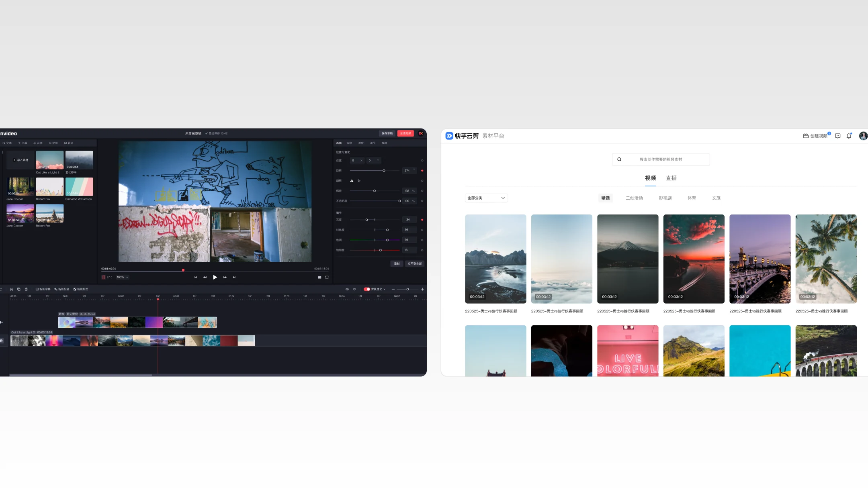Click the copy clip icon in the timeline toolbar
Viewport: 868px width, 488px height.
pos(18,289)
